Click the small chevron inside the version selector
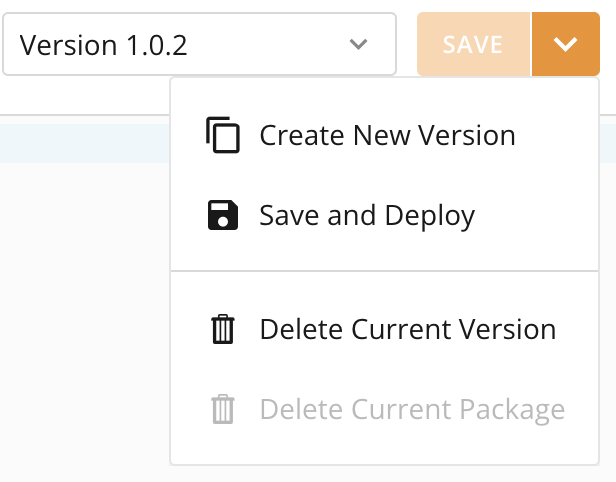This screenshot has width=616, height=482. (x=358, y=44)
